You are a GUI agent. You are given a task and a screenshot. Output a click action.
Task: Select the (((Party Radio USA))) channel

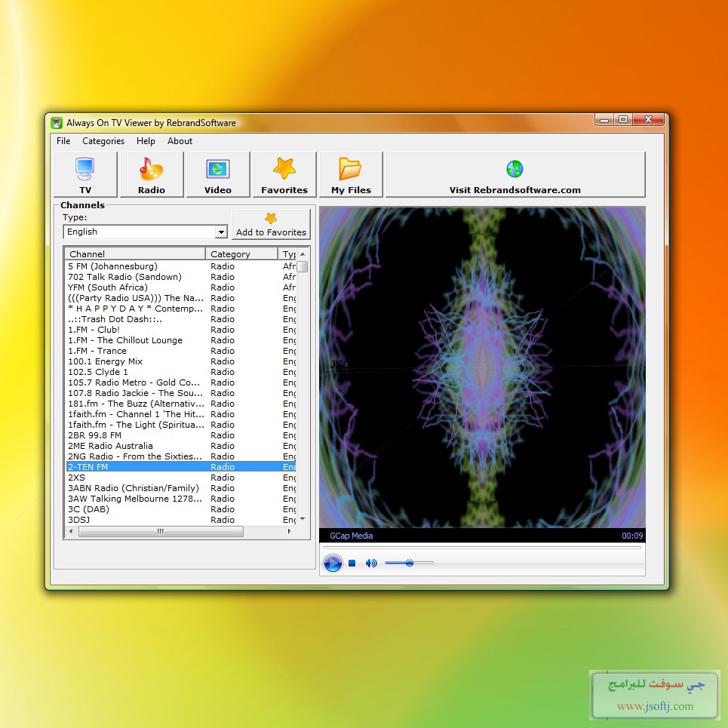point(180,298)
